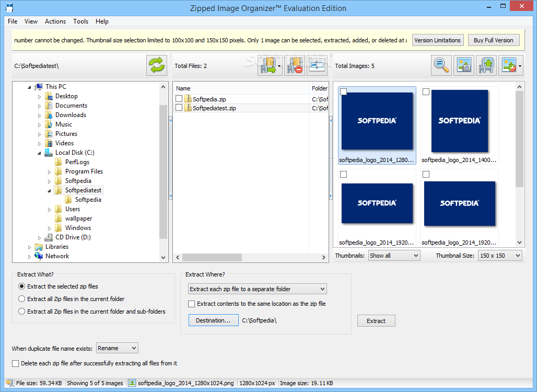537x392 pixels.
Task: Click the Network icon in tree
Action: point(39,256)
